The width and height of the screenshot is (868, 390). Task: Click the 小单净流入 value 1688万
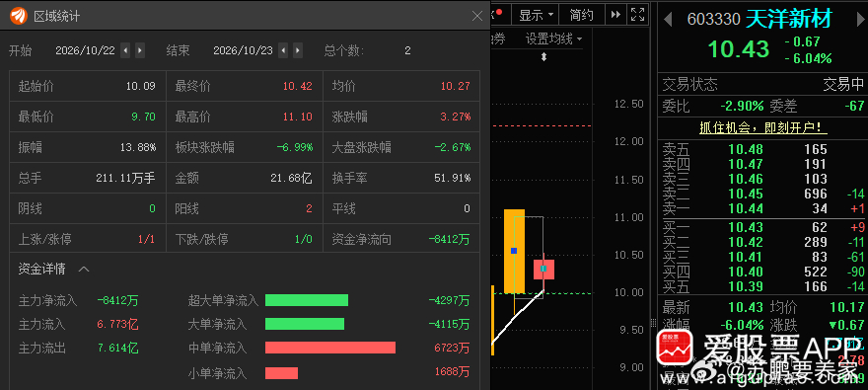click(453, 371)
